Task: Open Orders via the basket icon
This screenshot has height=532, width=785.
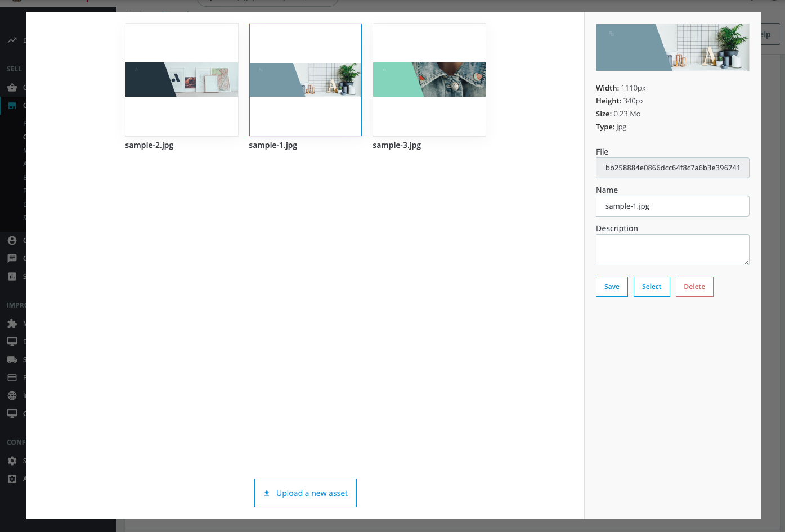Action: [x=12, y=88]
